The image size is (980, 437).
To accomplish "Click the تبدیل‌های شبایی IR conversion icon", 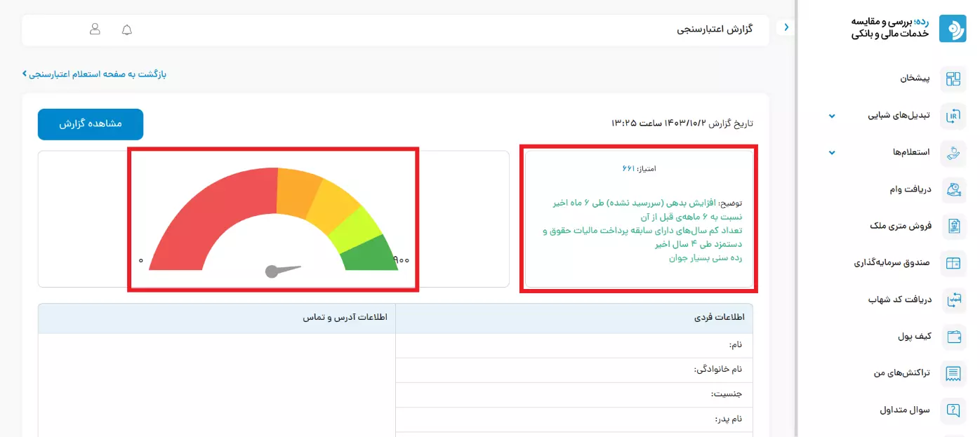I will (x=953, y=116).
